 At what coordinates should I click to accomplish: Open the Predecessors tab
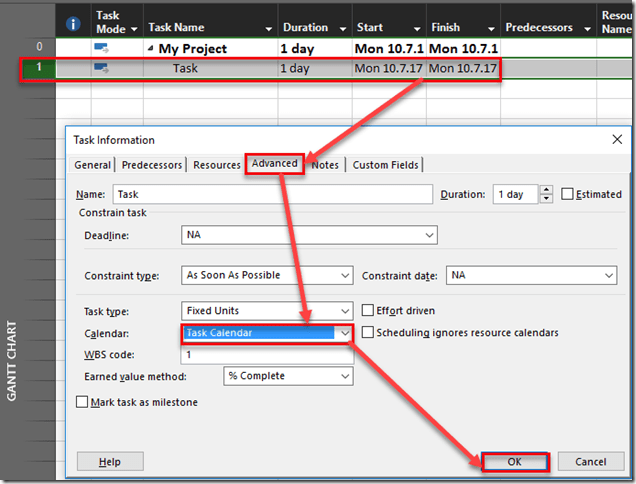(x=153, y=165)
